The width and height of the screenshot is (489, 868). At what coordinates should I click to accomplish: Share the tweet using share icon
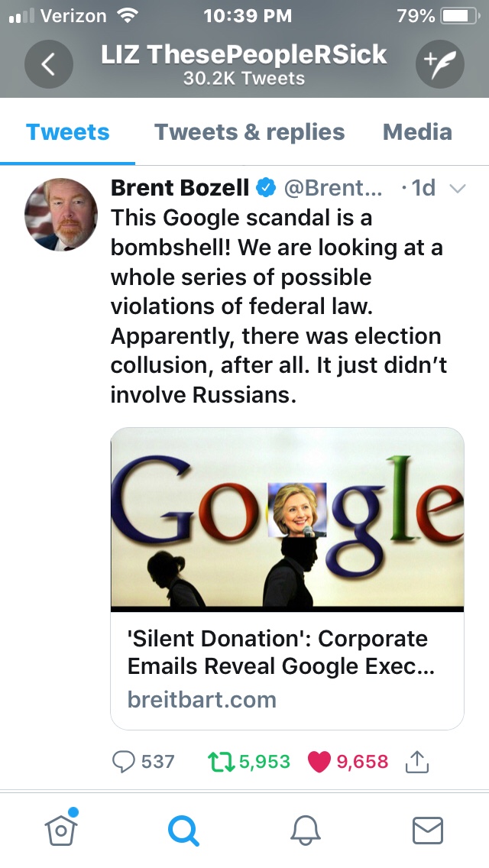[417, 761]
